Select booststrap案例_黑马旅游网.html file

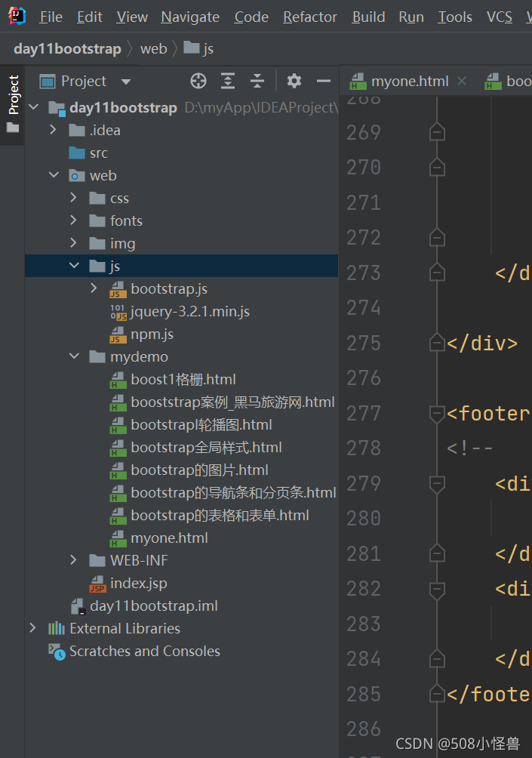point(232,402)
